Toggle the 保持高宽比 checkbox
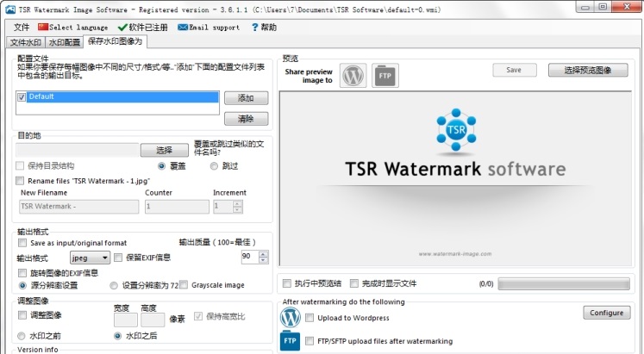The image size is (644, 354). point(198,316)
